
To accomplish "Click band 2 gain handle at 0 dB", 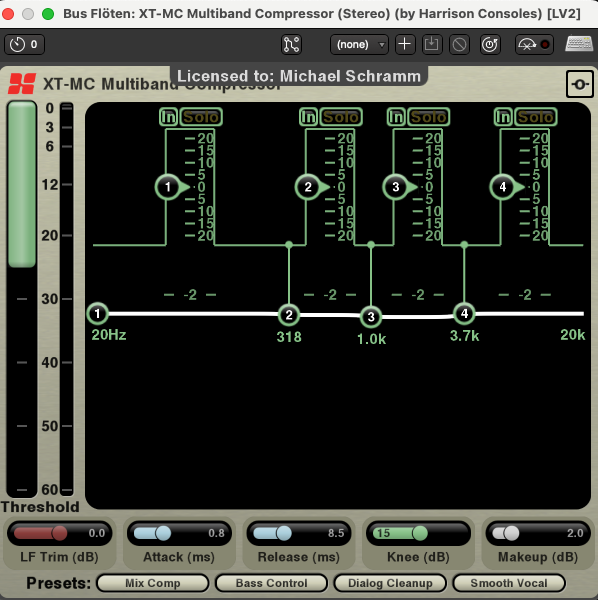I will pyautogui.click(x=308, y=187).
